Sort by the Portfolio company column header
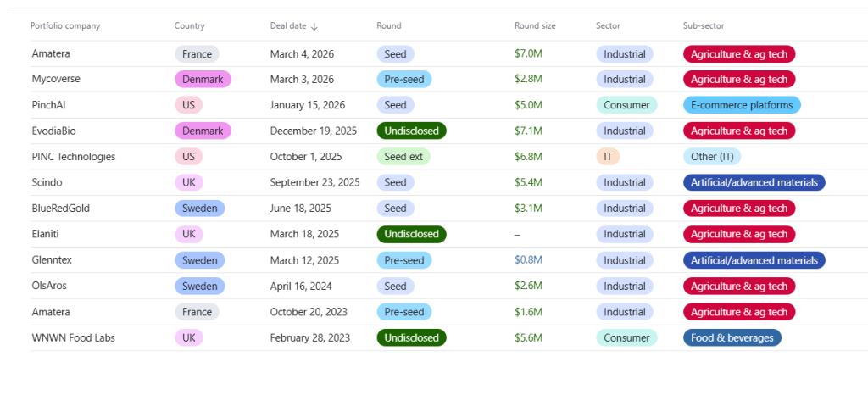 tap(65, 26)
